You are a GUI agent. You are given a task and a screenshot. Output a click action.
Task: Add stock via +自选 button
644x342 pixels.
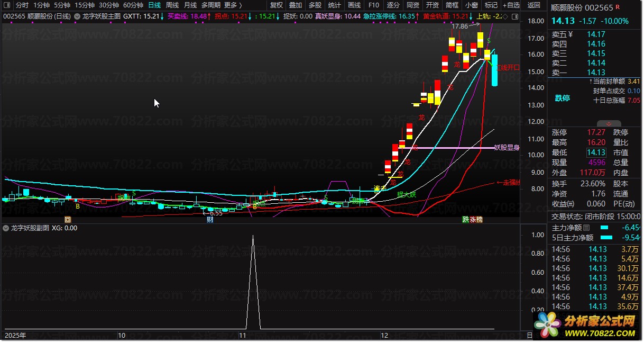click(511, 5)
